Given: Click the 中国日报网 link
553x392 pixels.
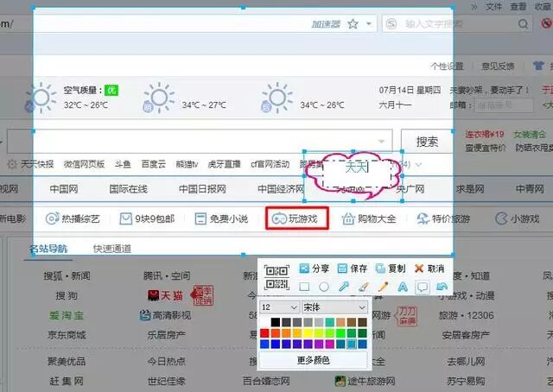Looking at the screenshot, I should tap(202, 189).
